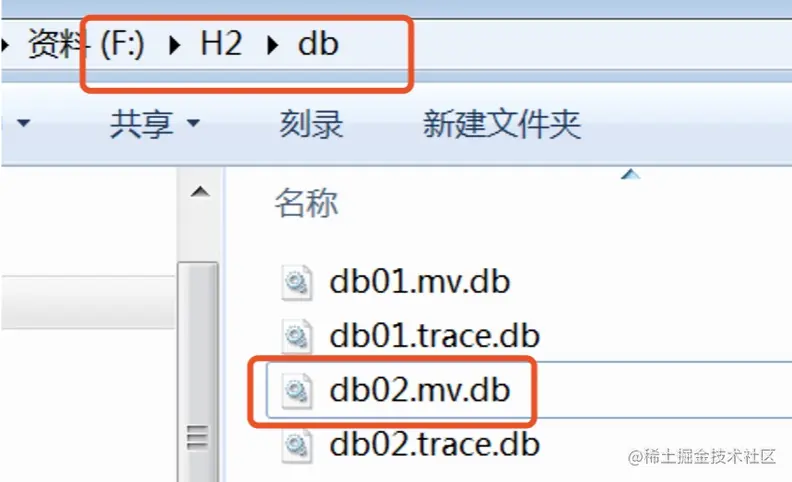
Task: Sort files by 名称 column header
Action: pos(307,203)
